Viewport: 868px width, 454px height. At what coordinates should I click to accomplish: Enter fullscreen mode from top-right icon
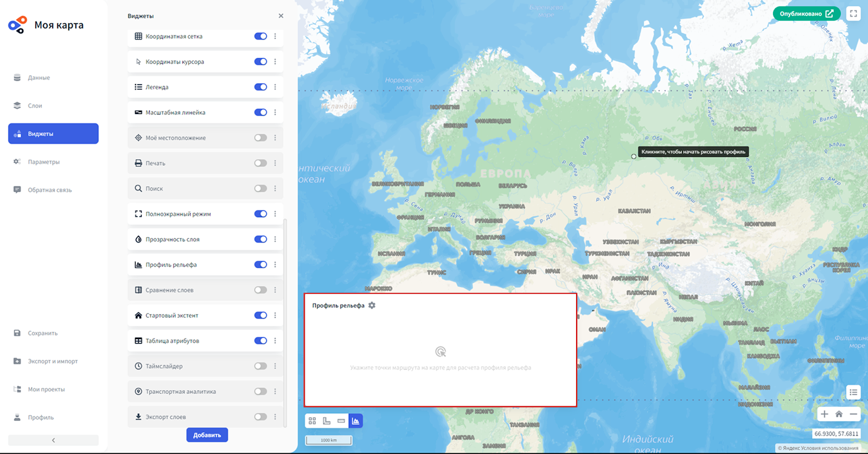pyautogui.click(x=853, y=14)
